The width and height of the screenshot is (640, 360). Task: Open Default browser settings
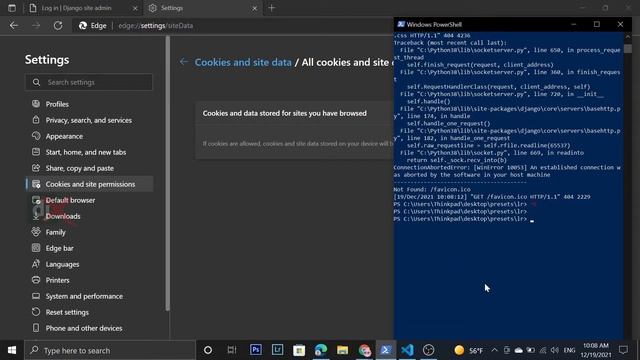point(70,200)
